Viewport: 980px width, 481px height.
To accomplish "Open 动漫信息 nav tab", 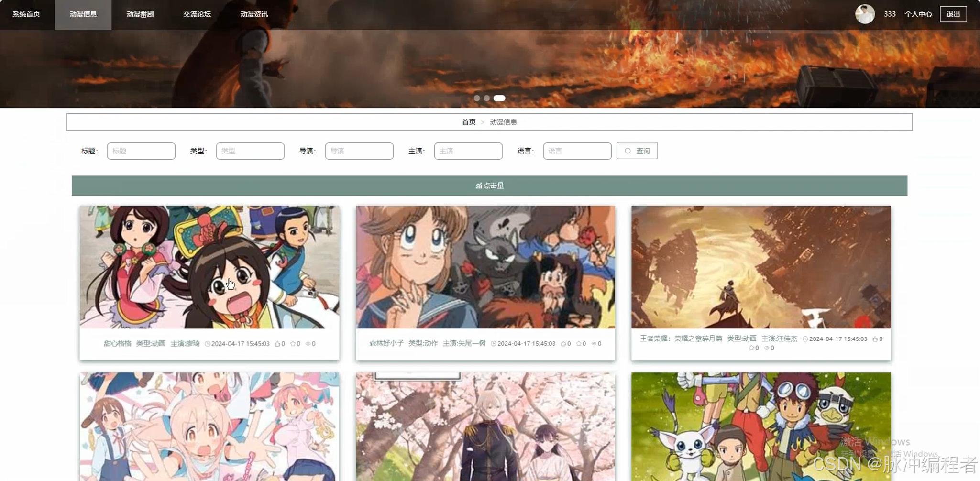I will (83, 14).
